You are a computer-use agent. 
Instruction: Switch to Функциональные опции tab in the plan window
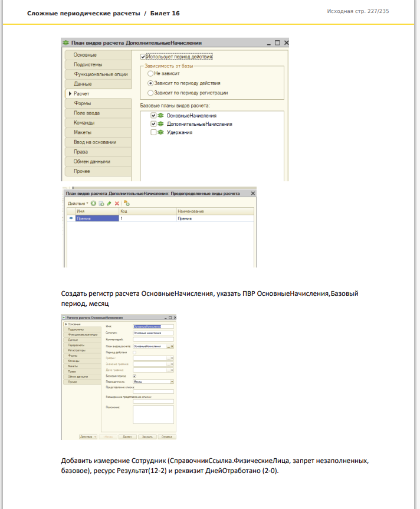click(98, 74)
